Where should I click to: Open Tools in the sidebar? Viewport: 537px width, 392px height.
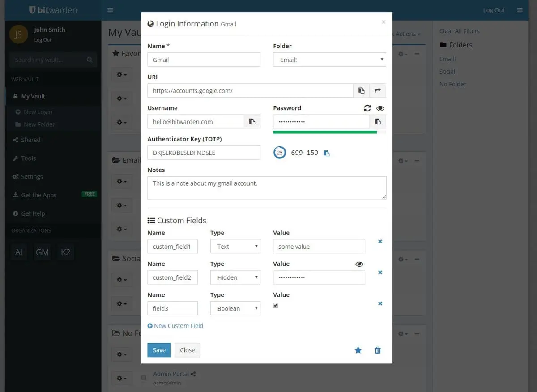(28, 158)
